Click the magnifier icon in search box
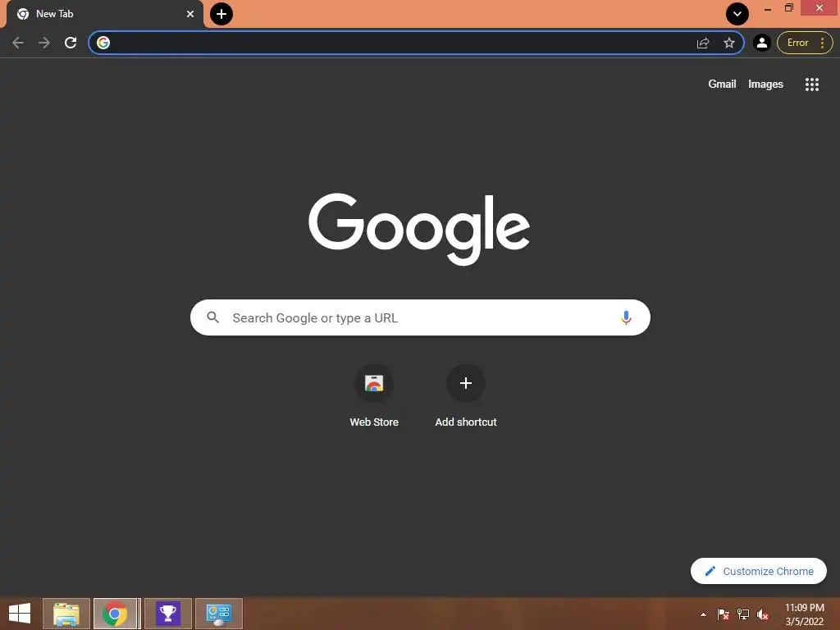The image size is (840, 630). [212, 317]
